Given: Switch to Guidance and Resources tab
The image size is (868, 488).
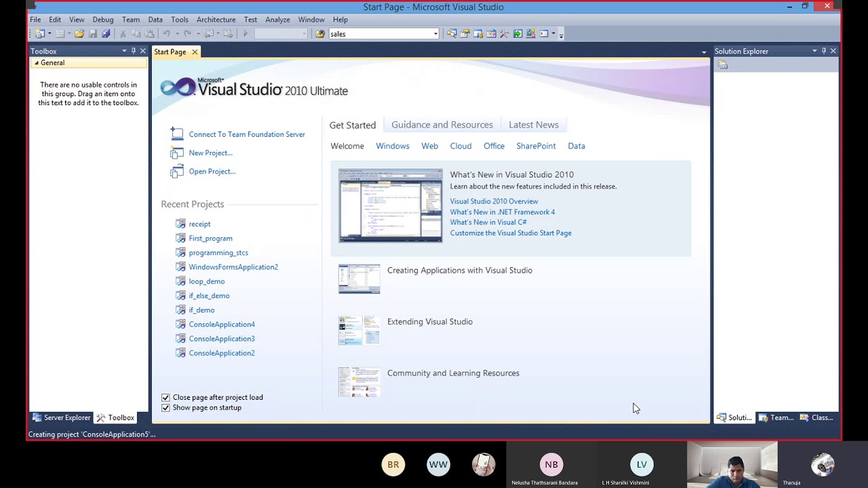Looking at the screenshot, I should pos(442,125).
